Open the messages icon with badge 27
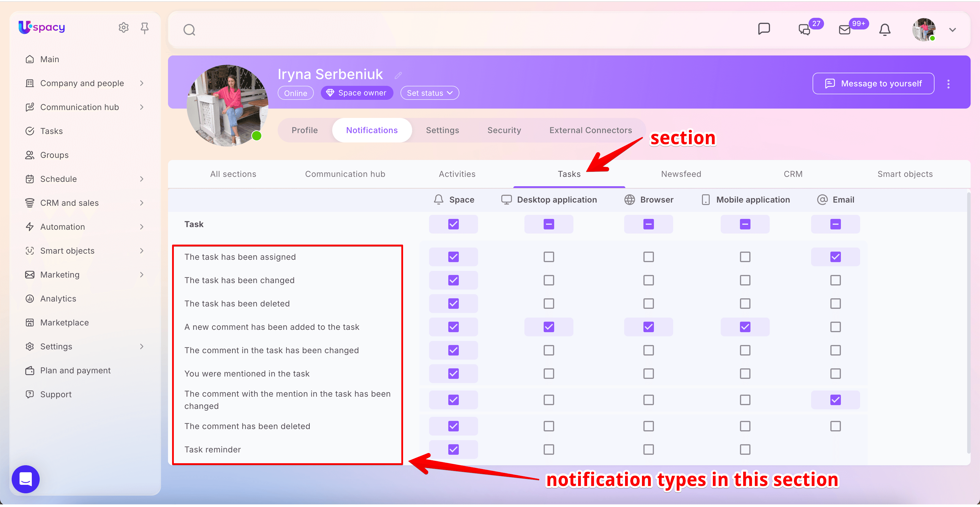 click(804, 30)
